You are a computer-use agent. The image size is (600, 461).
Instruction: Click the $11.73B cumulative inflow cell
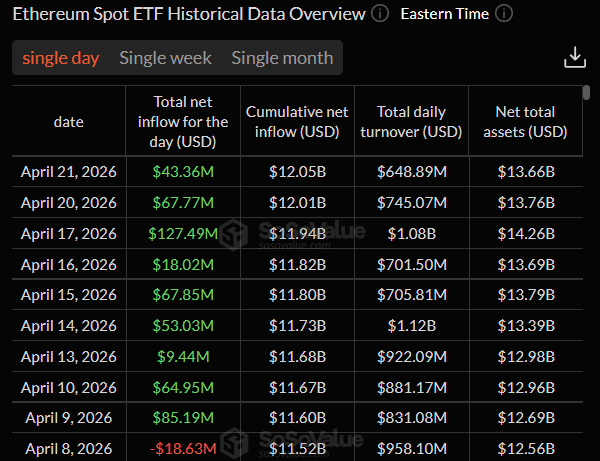click(297, 326)
